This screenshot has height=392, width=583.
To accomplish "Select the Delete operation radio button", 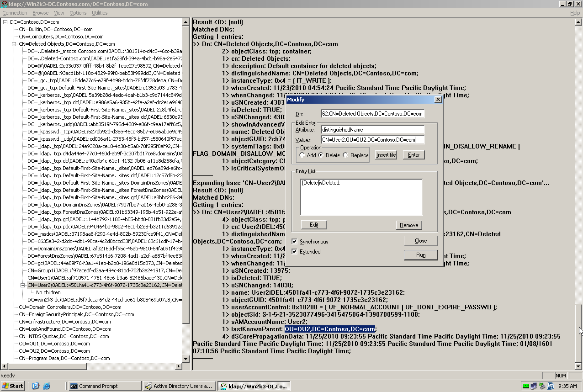I will click(321, 155).
